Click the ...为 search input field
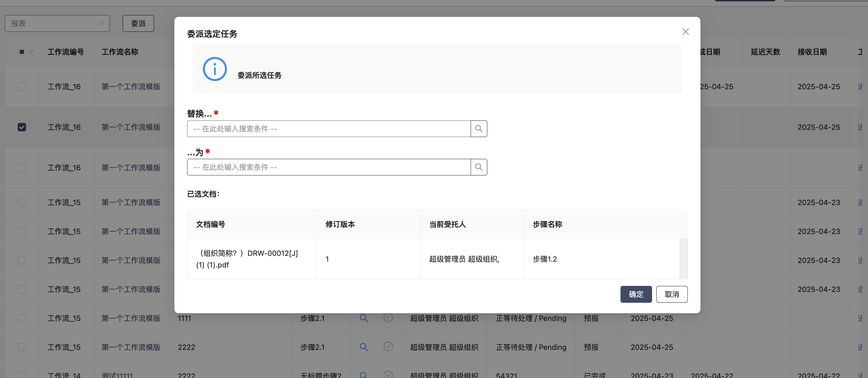868x378 pixels. (329, 167)
